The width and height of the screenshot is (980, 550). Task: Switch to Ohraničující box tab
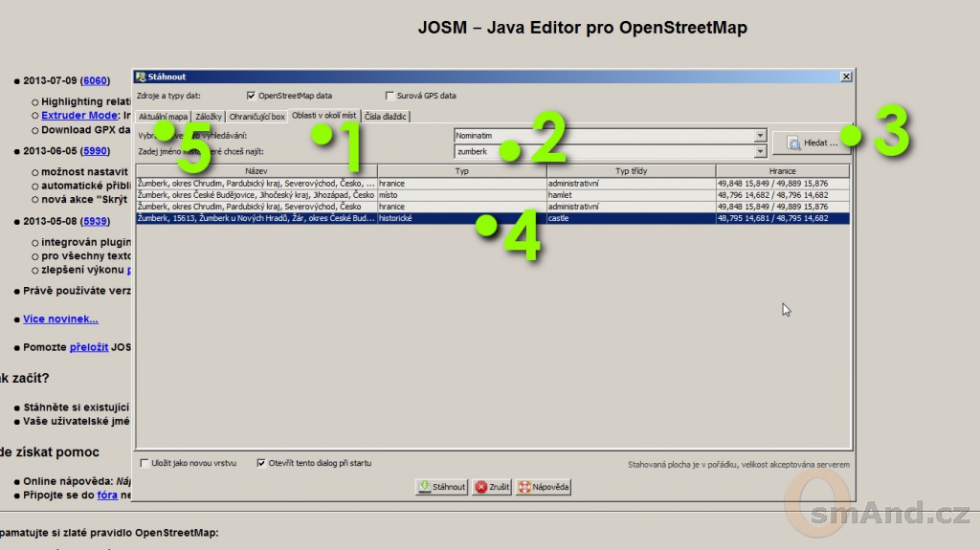tap(256, 117)
